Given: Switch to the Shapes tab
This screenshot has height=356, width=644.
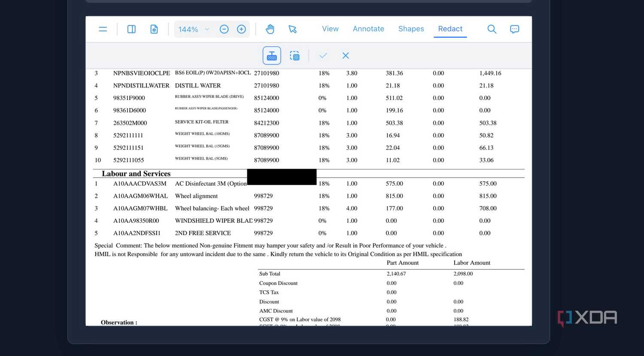Looking at the screenshot, I should (x=411, y=29).
